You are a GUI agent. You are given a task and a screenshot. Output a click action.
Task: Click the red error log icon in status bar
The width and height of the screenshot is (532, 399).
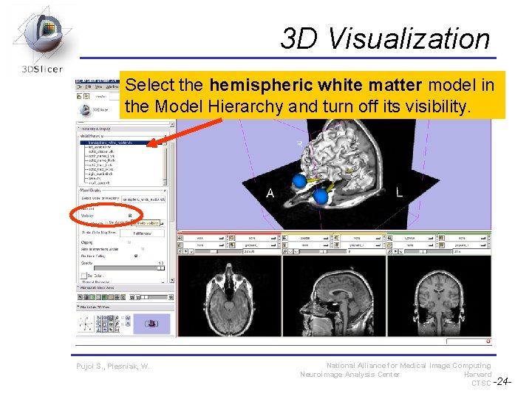488,341
